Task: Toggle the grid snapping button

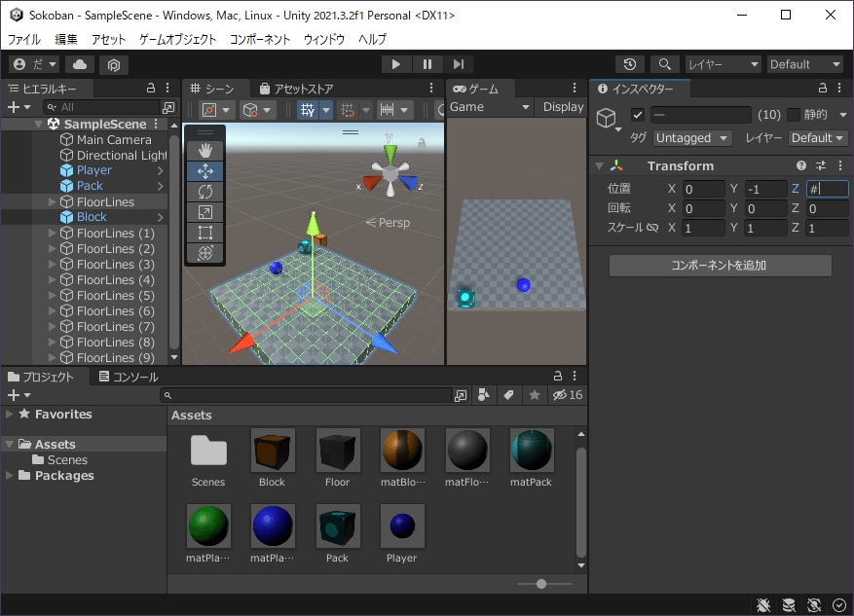Action: [x=348, y=111]
